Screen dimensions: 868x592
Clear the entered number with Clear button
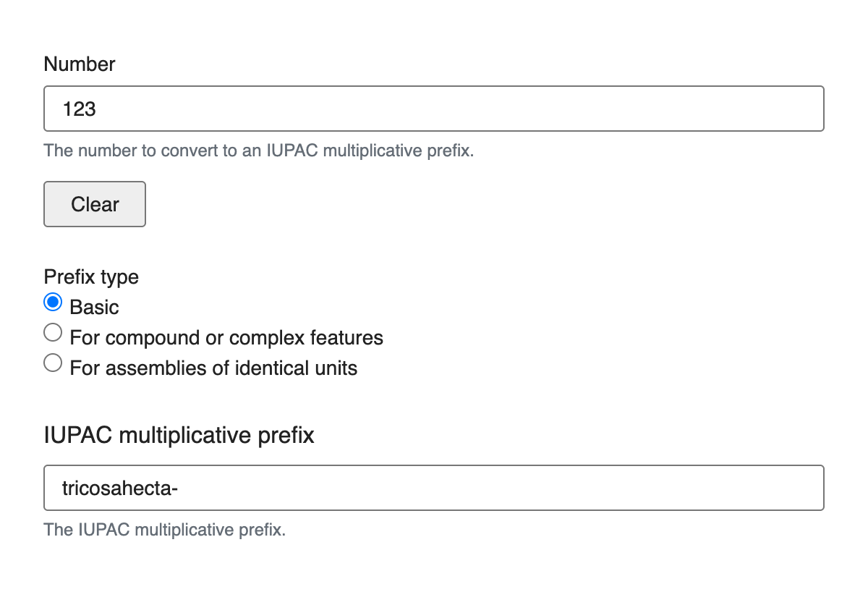(95, 204)
